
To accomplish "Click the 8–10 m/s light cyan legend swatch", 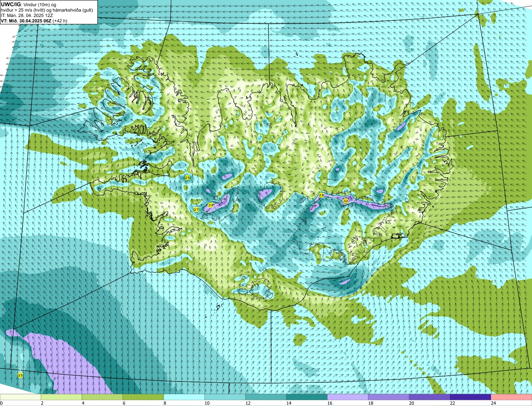I will 184,397.
